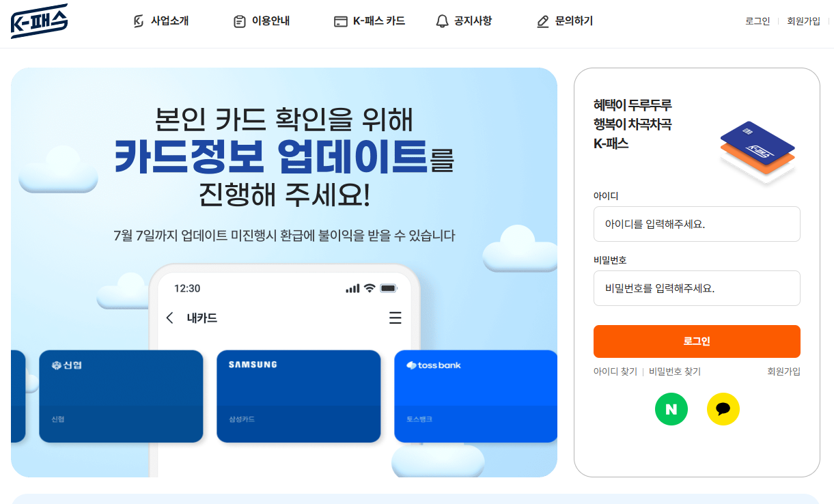Click the K-패스 카드 card icon
This screenshot has width=834, height=504.
click(x=341, y=21)
